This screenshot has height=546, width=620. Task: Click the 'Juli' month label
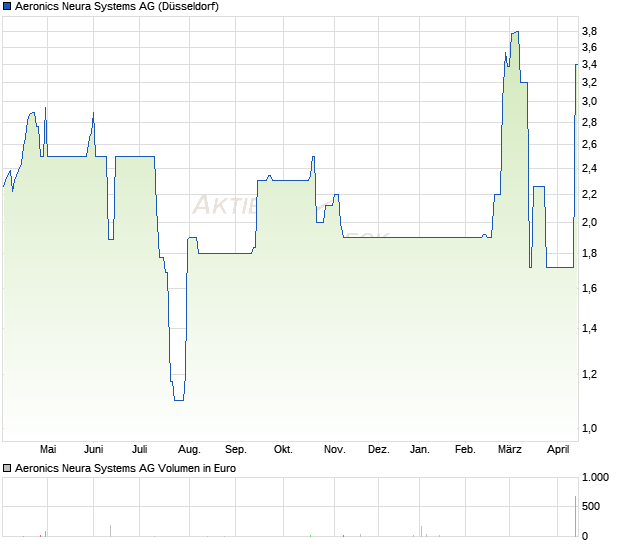coord(140,449)
